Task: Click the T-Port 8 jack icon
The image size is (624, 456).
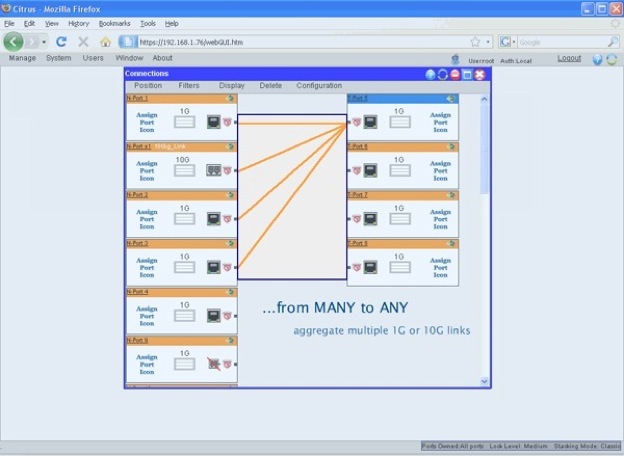Action: pos(370,267)
